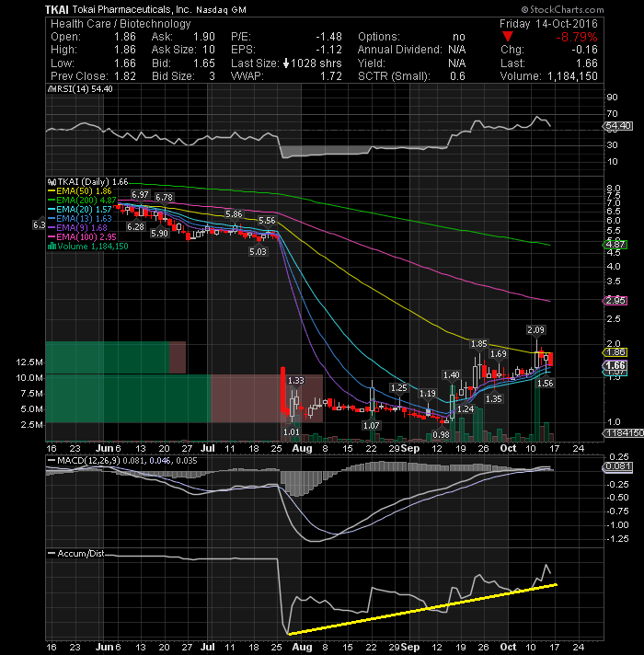644x655 pixels.
Task: Click the Accum/Dist indicator label
Action: [81, 554]
